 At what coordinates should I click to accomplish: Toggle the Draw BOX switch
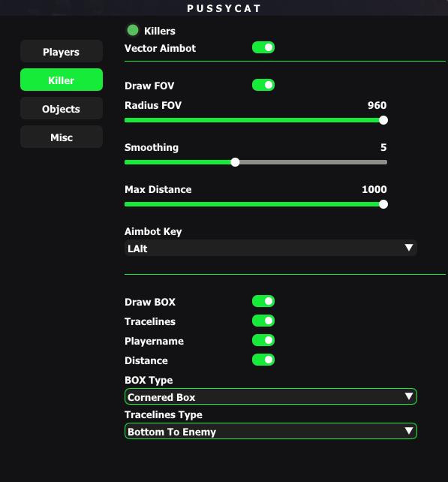263,301
